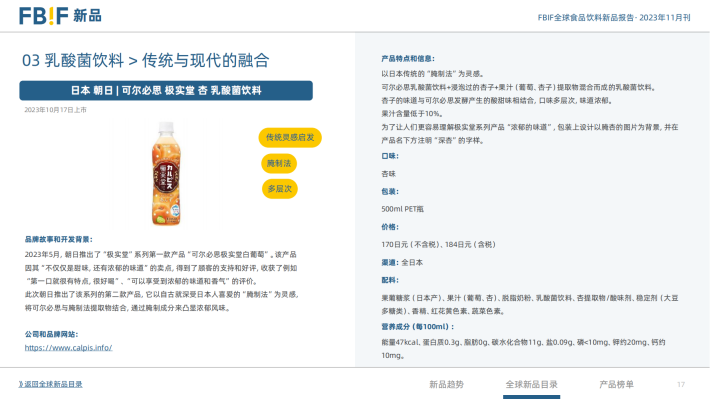Open the calpis.info website link
710x399 pixels.
point(68,348)
